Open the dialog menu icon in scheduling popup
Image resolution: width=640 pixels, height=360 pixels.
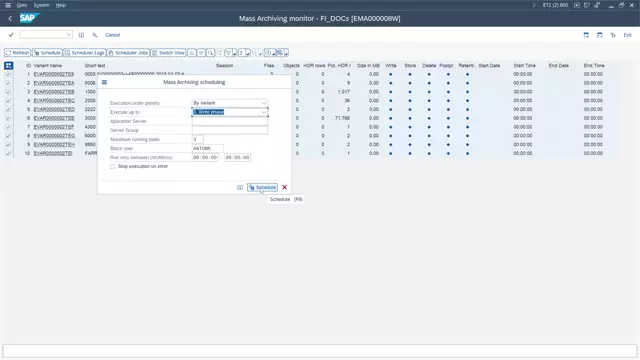104,82
